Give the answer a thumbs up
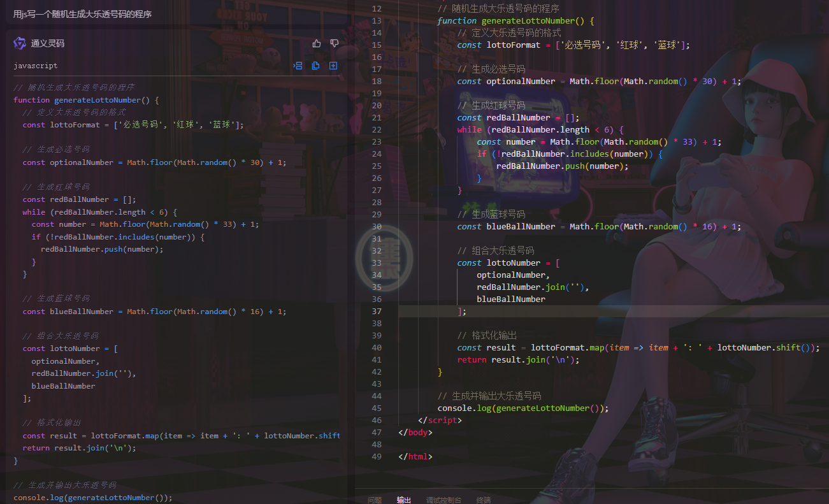829x504 pixels. [317, 43]
